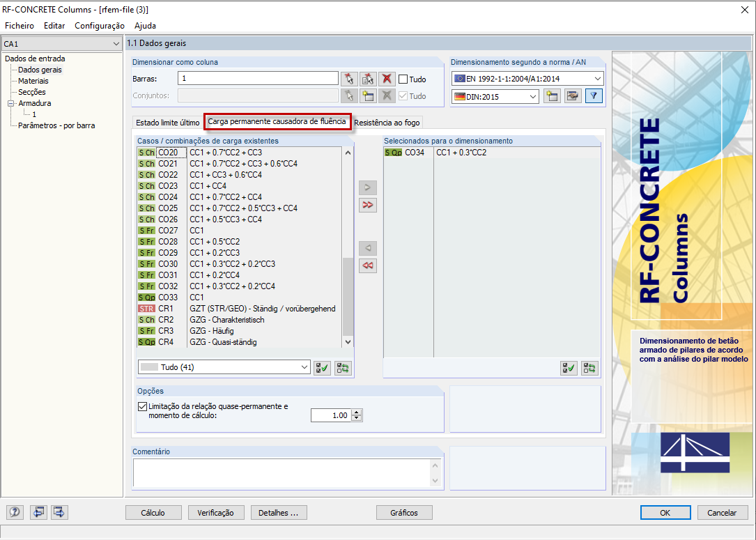Click load case list scrollbar down arrow

[348, 342]
